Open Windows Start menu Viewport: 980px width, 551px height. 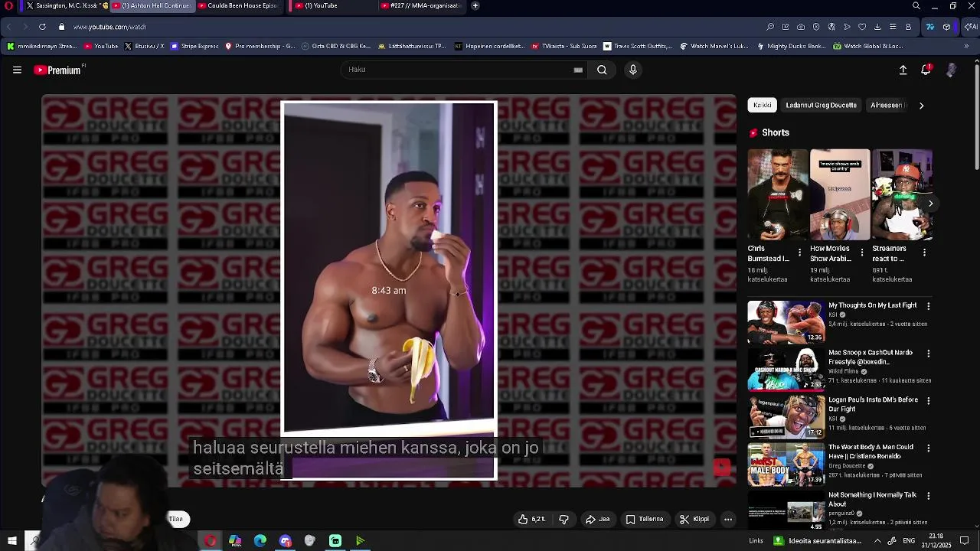tap(11, 541)
